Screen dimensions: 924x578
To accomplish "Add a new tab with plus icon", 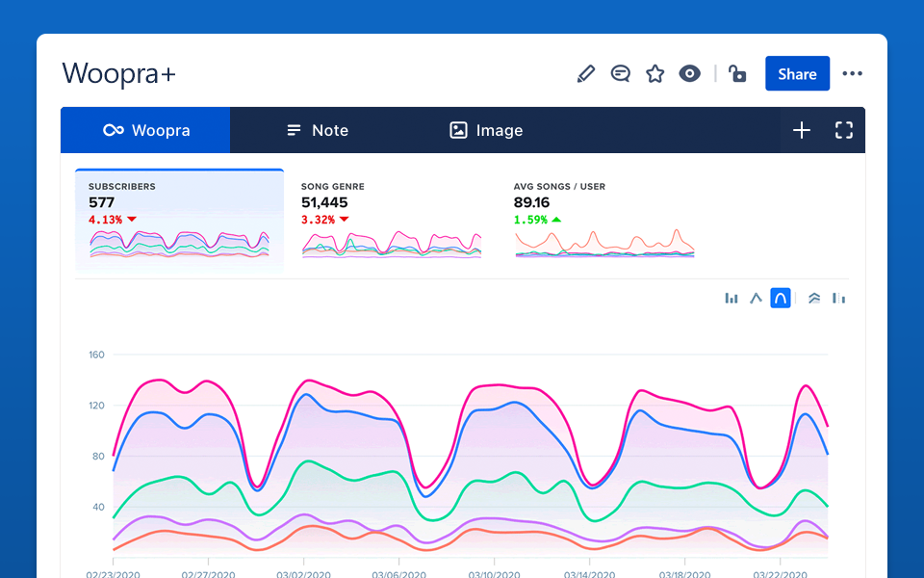I will [x=802, y=130].
